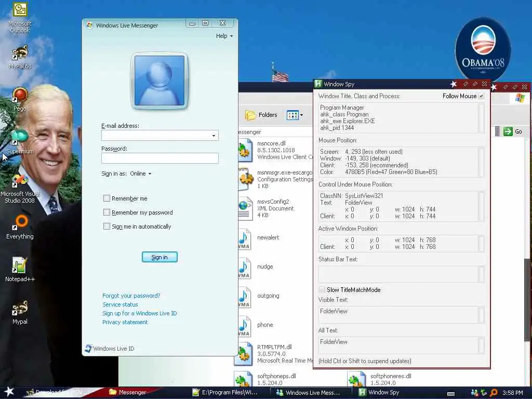Click the keyboard language bar tray icon

[450, 394]
